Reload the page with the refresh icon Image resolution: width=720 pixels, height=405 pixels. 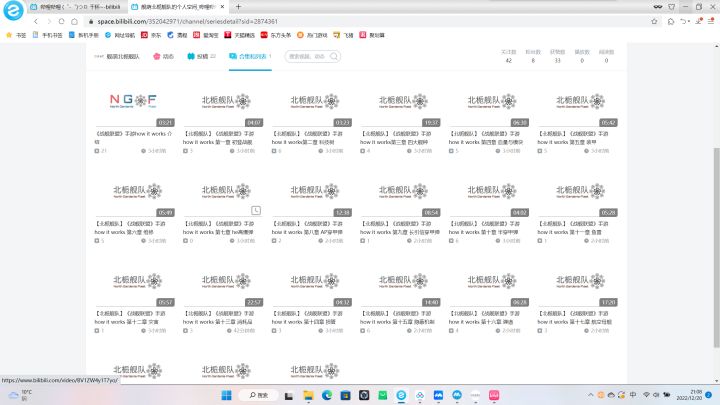tap(62, 21)
